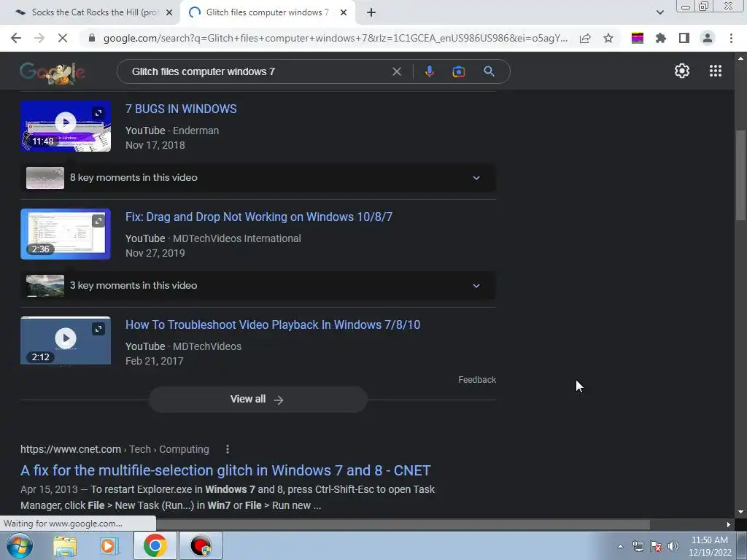Launch Windows Media Player from taskbar

point(109,546)
